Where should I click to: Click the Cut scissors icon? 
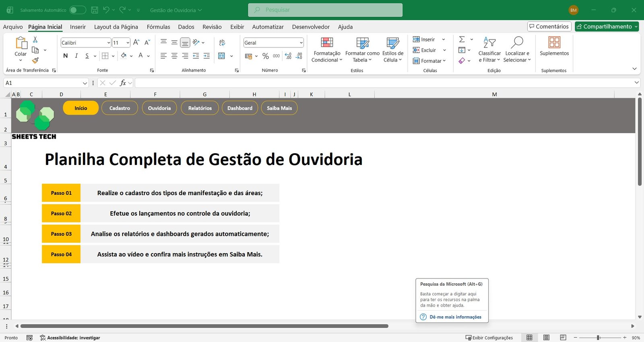point(35,39)
